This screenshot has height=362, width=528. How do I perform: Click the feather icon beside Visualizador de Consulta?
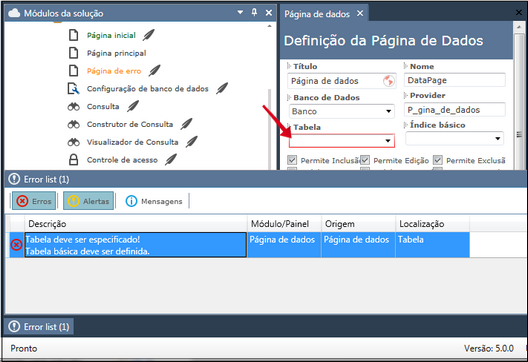tap(191, 142)
